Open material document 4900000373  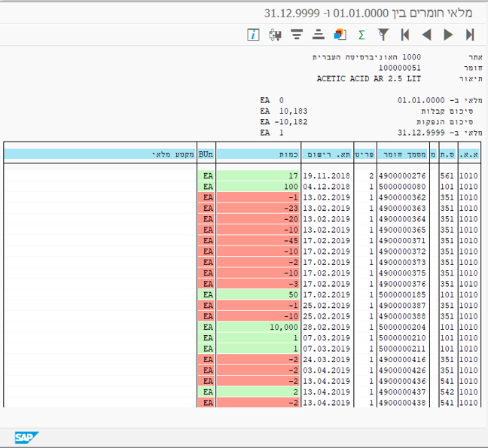402,262
